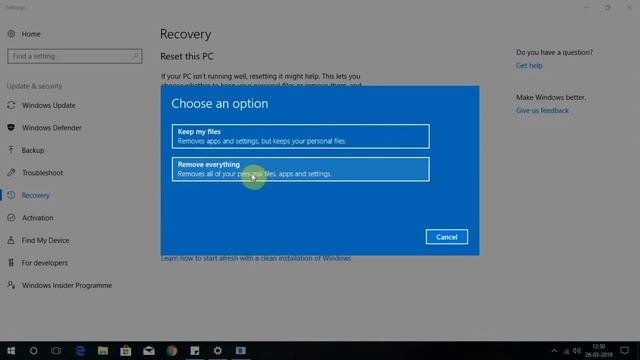
Task: Open Cortana search circle
Action: click(x=33, y=351)
